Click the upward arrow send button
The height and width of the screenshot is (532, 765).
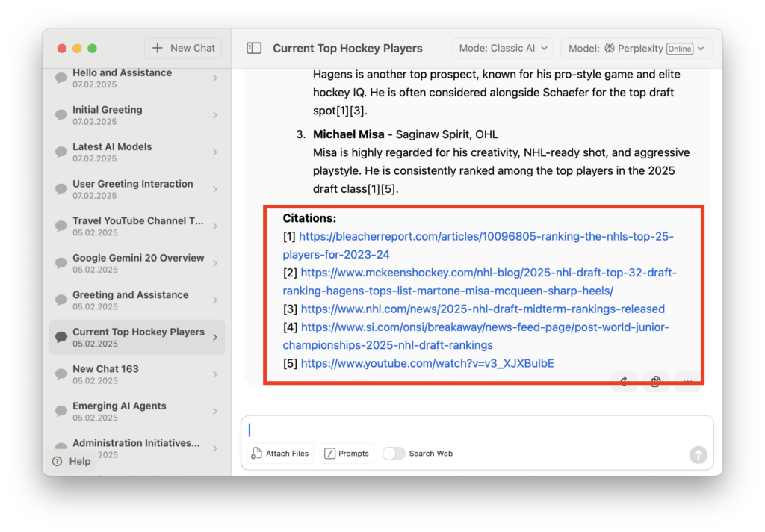tap(699, 454)
